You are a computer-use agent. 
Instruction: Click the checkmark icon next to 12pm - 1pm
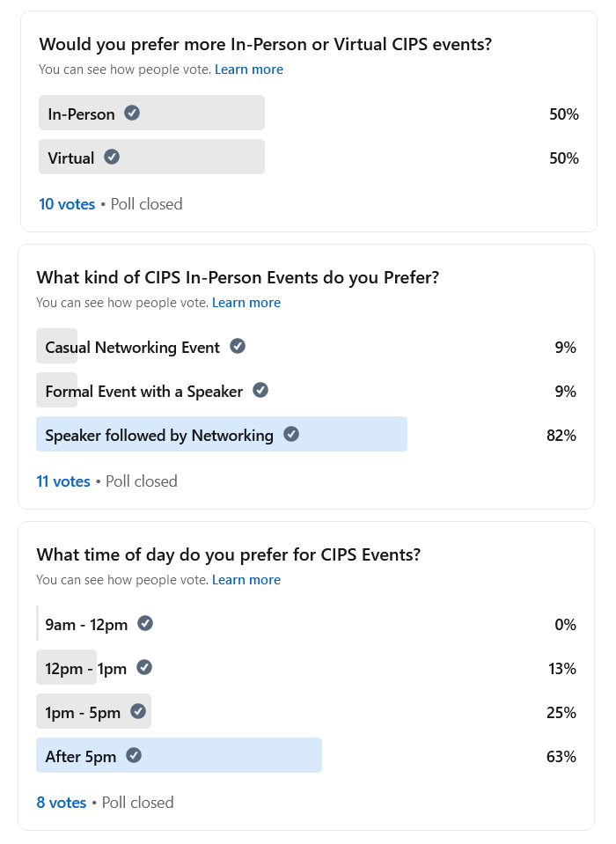point(144,667)
